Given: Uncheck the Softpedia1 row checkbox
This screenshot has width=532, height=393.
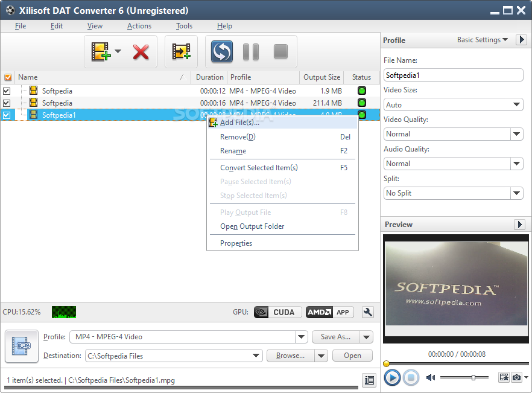Looking at the screenshot, I should 7,115.
